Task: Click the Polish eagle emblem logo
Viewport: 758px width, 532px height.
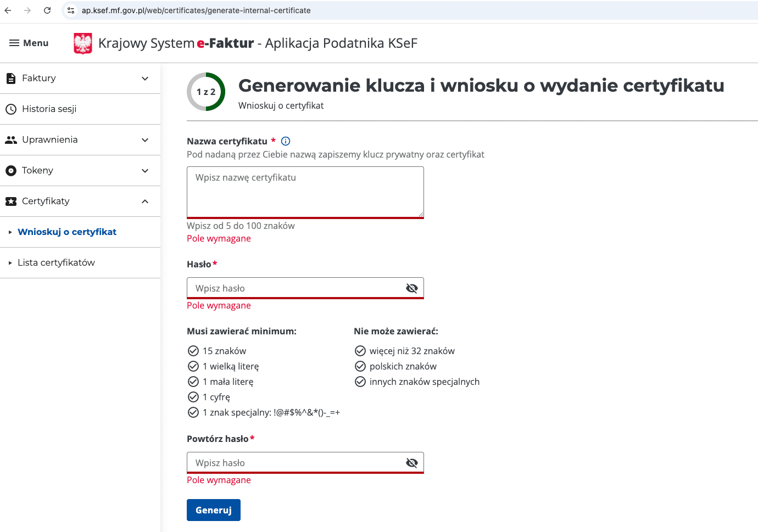Action: click(x=83, y=43)
